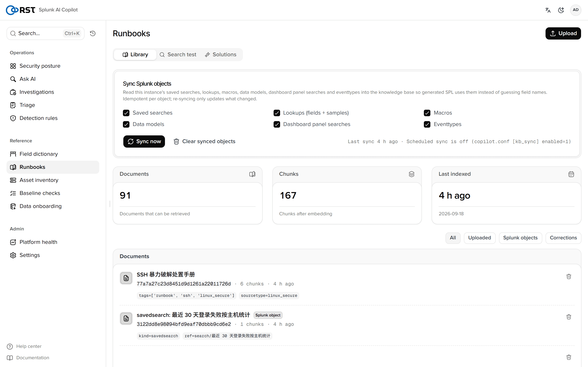588x367 pixels.
Task: Delete the savedsearch Splunk object document
Action: [569, 317]
